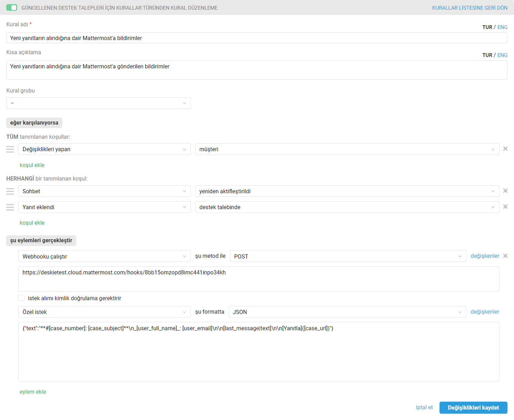Open the Kural grubu dropdown
This screenshot has width=514, height=420.
98,103
